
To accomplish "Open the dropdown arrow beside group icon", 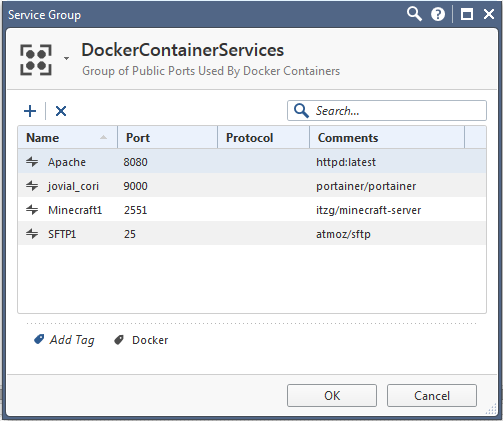I will (x=66, y=58).
